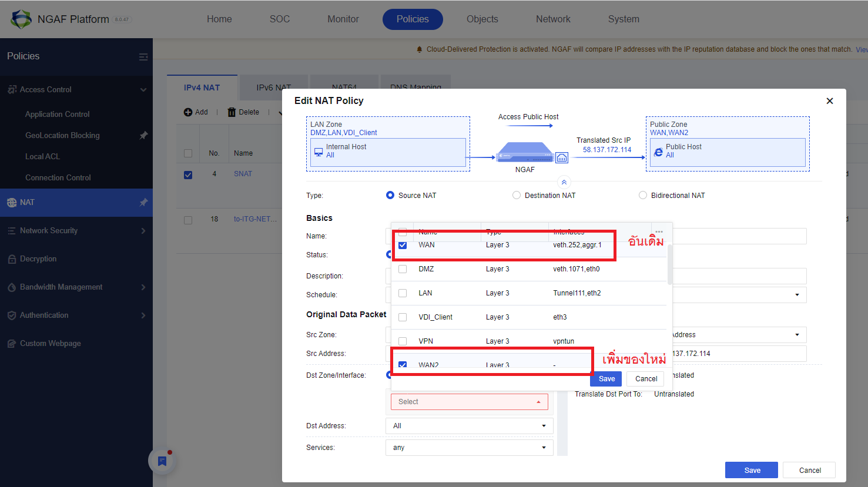Click the network port icon on the NGAF device
Image resolution: width=868 pixels, height=487 pixels.
[x=562, y=157]
